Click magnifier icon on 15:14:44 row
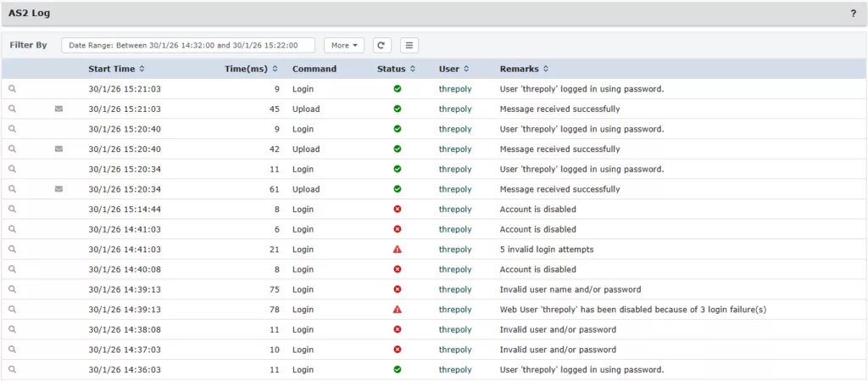Image resolution: width=868 pixels, height=381 pixels. [12, 210]
